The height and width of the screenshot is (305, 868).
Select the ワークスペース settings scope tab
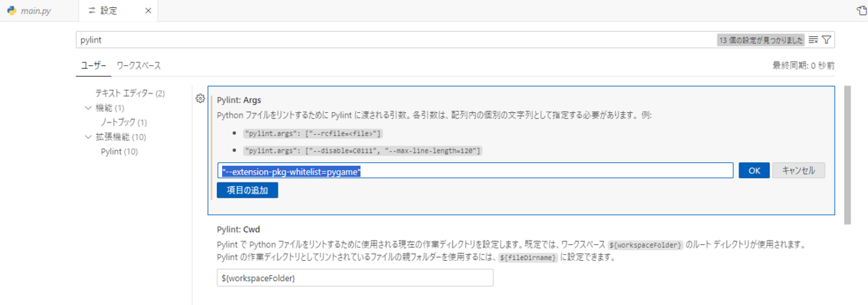click(138, 65)
